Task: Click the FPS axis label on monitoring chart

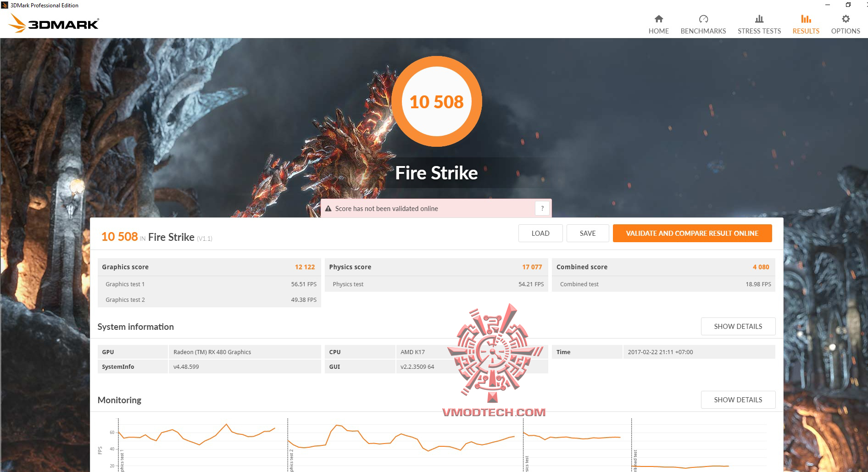Action: 100,450
